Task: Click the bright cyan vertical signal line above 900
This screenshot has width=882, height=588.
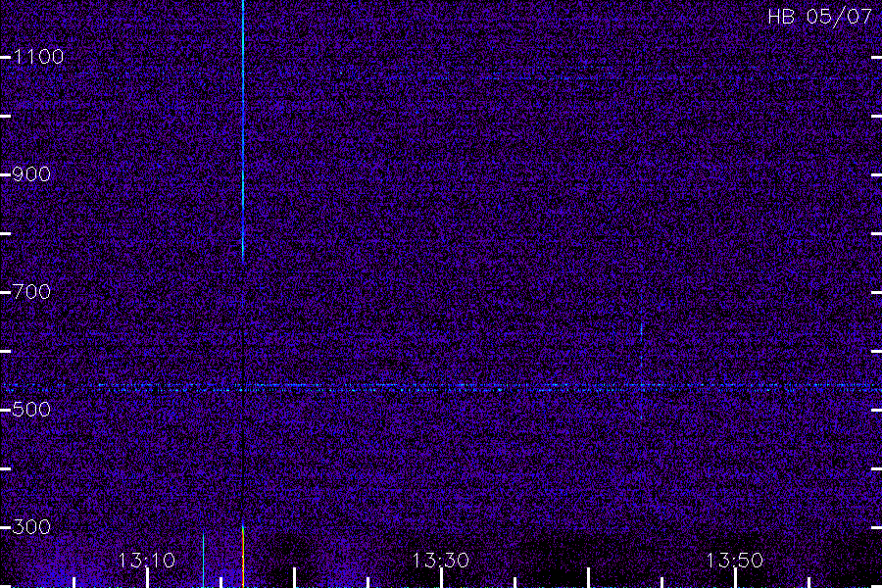Action: pos(243,129)
